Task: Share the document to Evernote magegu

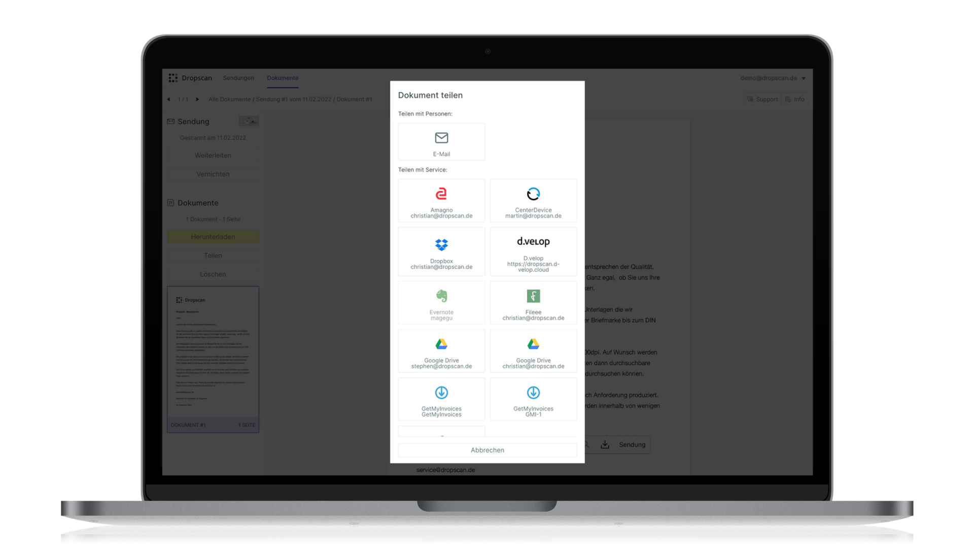Action: tap(441, 302)
